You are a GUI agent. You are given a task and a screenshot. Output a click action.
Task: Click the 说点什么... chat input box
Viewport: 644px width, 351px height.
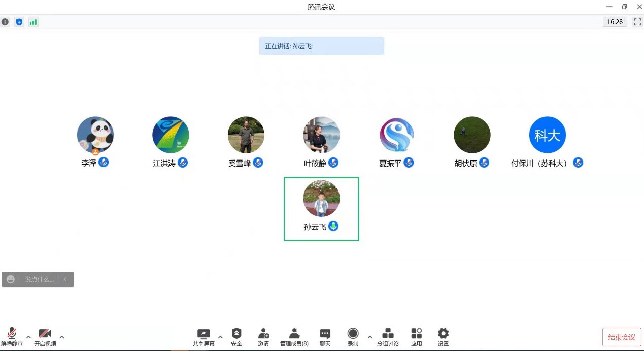point(40,279)
